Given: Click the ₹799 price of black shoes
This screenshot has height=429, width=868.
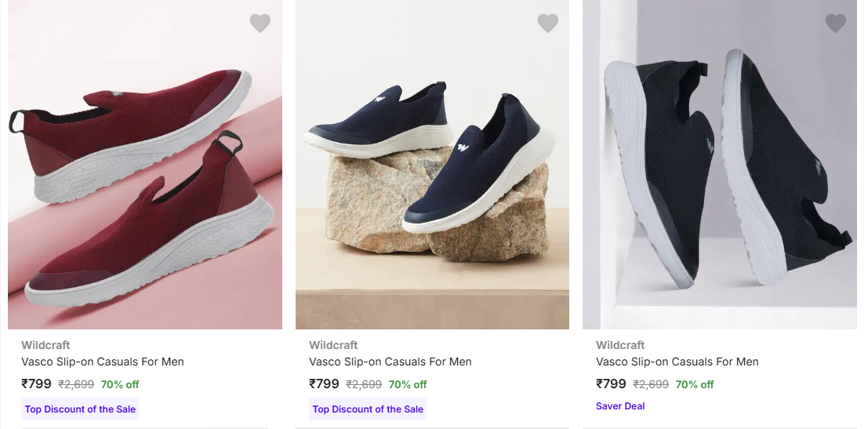Looking at the screenshot, I should tap(611, 384).
